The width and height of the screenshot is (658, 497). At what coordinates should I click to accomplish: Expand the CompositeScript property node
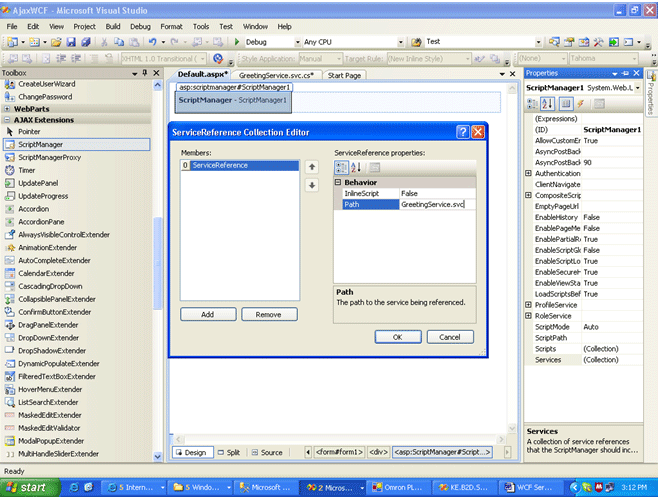pos(529,195)
